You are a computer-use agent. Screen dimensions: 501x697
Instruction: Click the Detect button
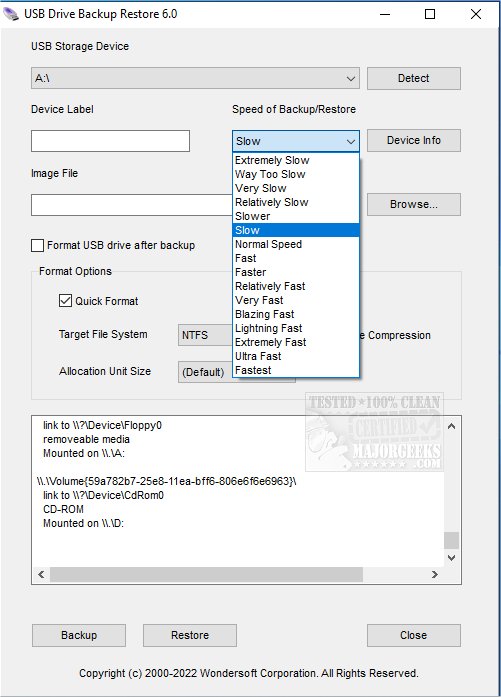414,78
